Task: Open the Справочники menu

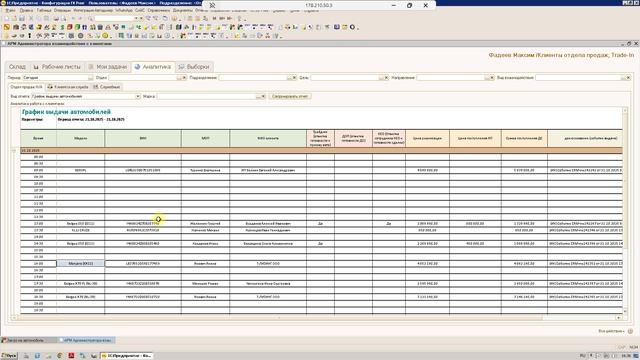Action: pyautogui.click(x=158, y=10)
